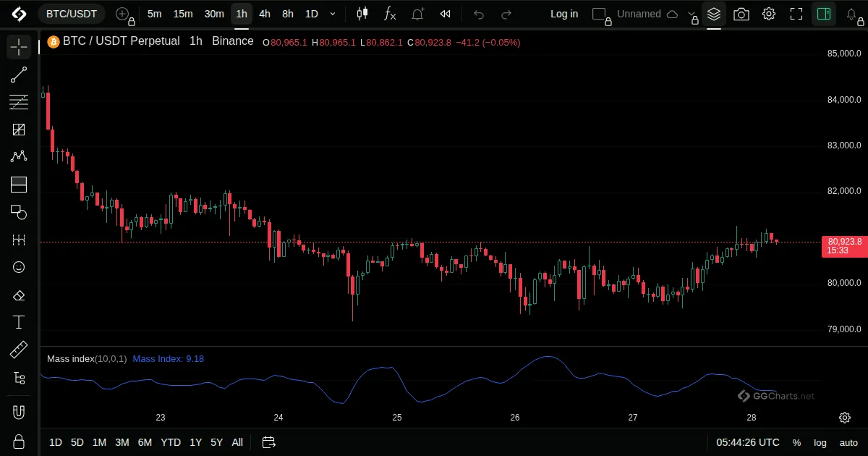Select the text annotation tool
Screen dimensions: 868x456
[19, 322]
